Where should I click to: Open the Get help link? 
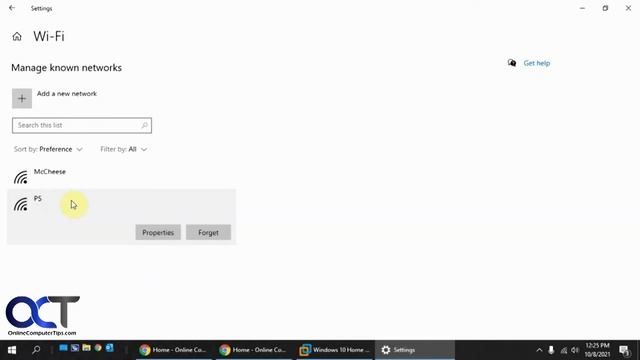pos(537,63)
